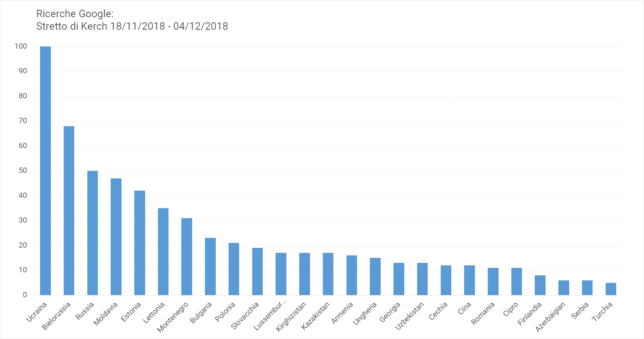The width and height of the screenshot is (644, 339).
Task: Select the Lettonia bar
Action: (163, 251)
